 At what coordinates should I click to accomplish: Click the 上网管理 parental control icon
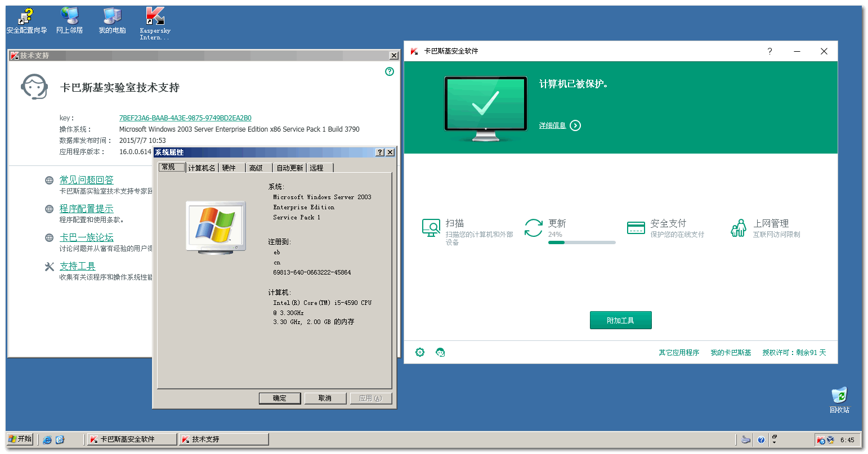click(x=739, y=228)
